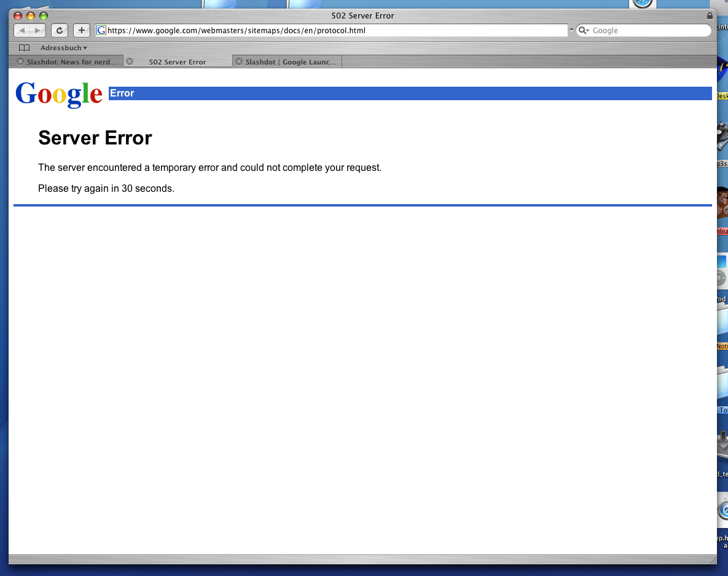Screen dimensions: 728x576
Task: Click the blue "Error" banner label
Action: point(122,93)
